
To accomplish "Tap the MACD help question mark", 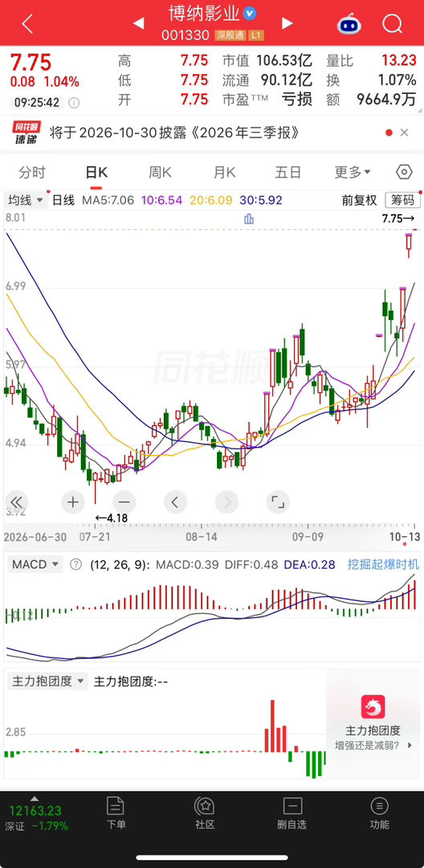I will click(x=76, y=565).
